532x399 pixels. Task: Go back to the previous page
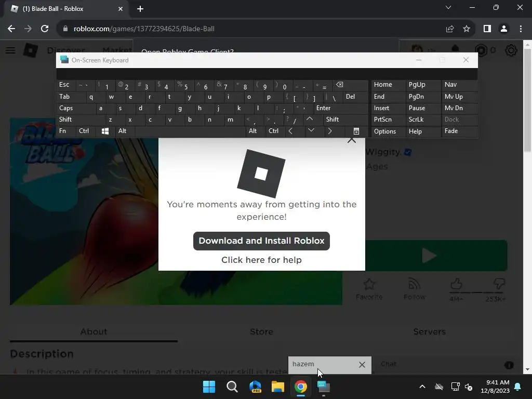coord(11,29)
